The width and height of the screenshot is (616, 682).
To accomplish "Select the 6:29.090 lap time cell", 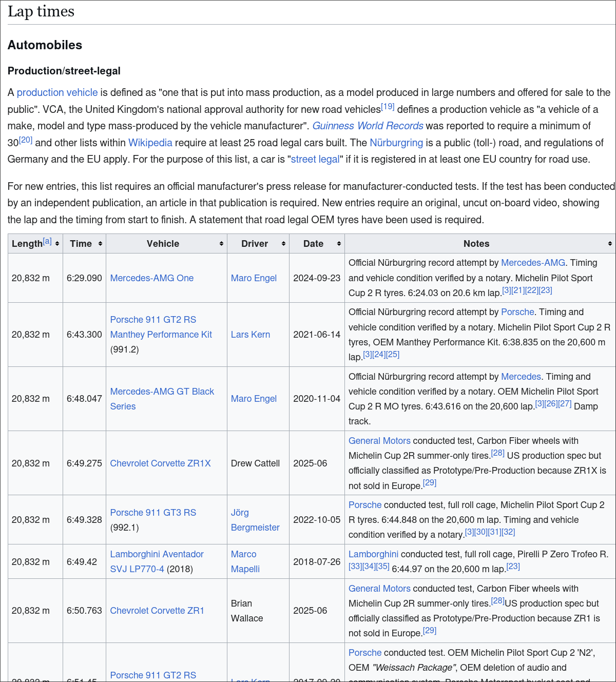I will coord(84,278).
